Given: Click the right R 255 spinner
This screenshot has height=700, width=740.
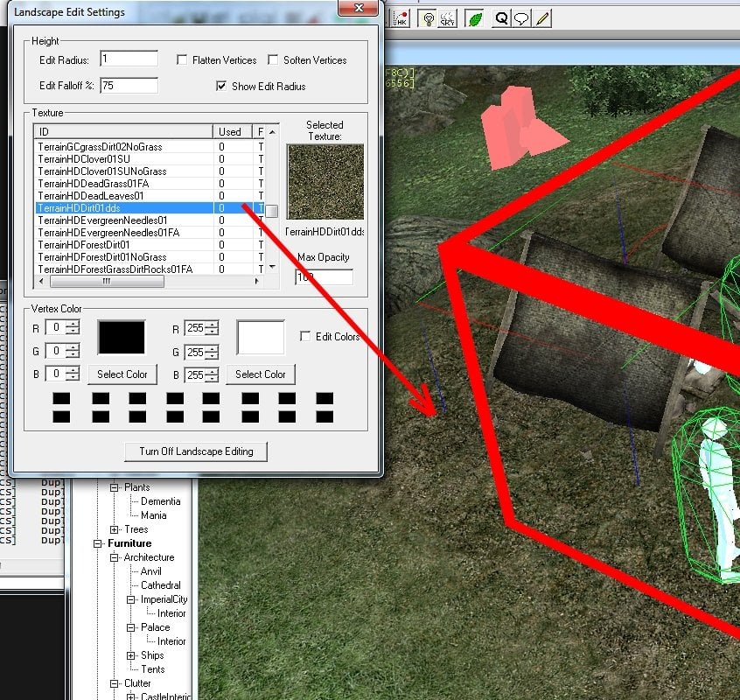Looking at the screenshot, I should click(212, 328).
